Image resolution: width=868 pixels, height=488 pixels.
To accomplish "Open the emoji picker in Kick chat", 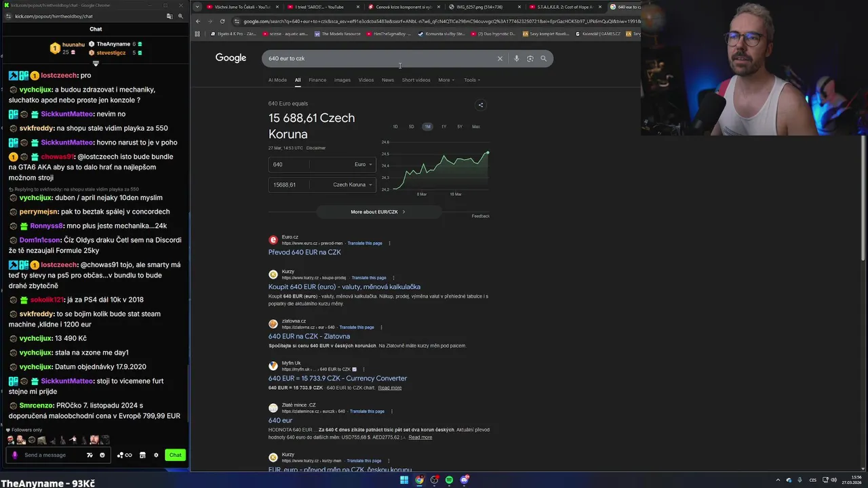I will pyautogui.click(x=102, y=455).
